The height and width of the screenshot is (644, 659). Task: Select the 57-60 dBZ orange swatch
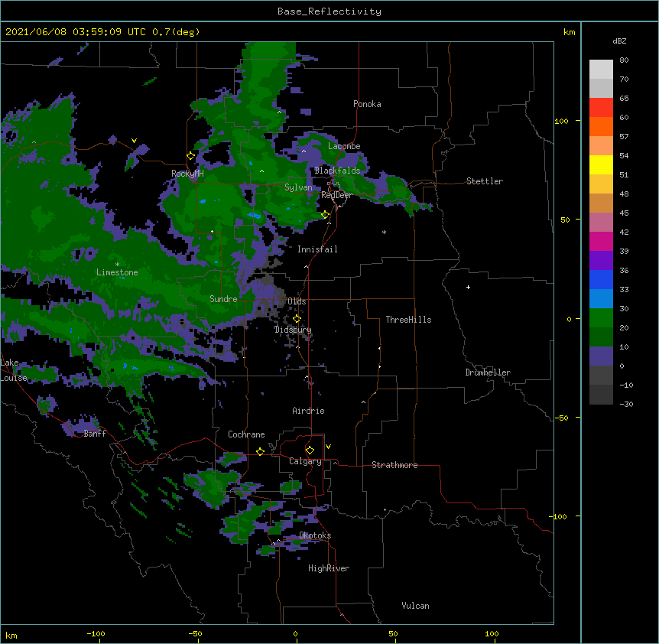point(601,126)
